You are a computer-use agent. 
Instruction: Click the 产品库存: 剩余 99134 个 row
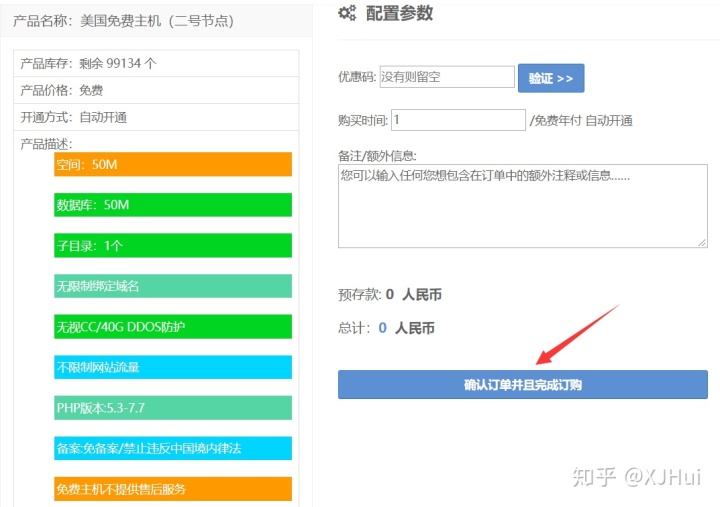[x=156, y=63]
